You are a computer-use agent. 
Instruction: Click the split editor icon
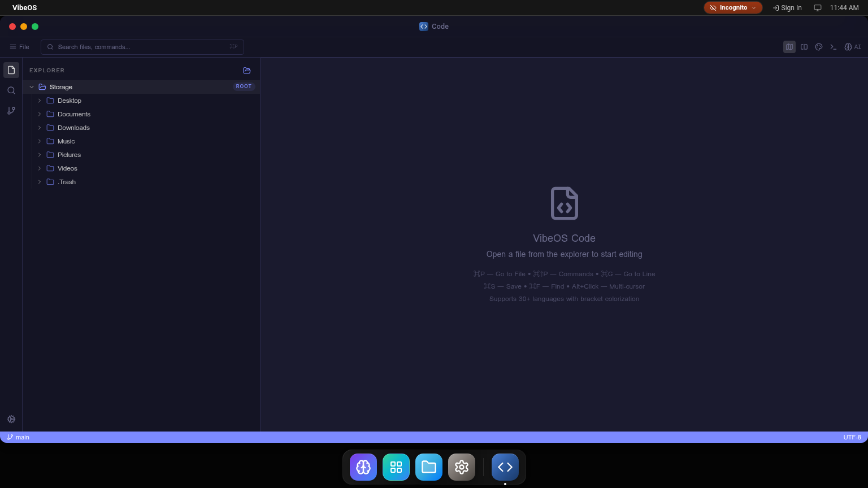tap(804, 47)
